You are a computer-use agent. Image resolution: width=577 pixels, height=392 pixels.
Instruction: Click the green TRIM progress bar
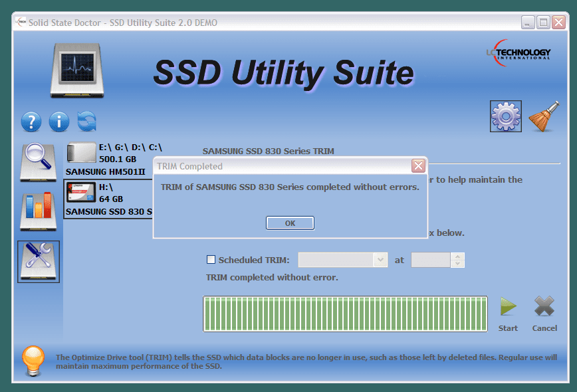click(345, 314)
